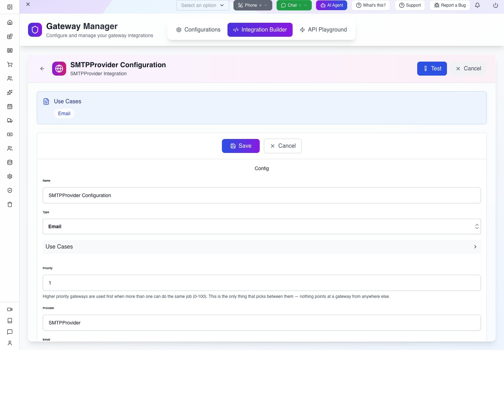Open the user profile sidebar icon

(10, 343)
